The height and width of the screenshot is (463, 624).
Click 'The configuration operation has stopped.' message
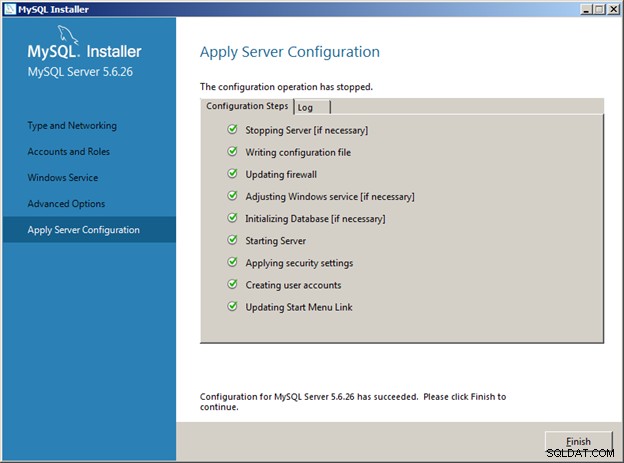coord(286,87)
